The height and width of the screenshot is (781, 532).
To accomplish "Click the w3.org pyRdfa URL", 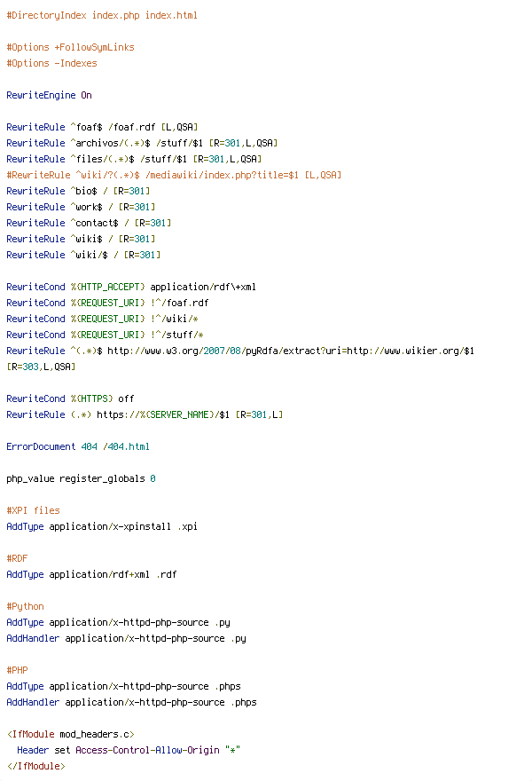I will tap(291, 351).
